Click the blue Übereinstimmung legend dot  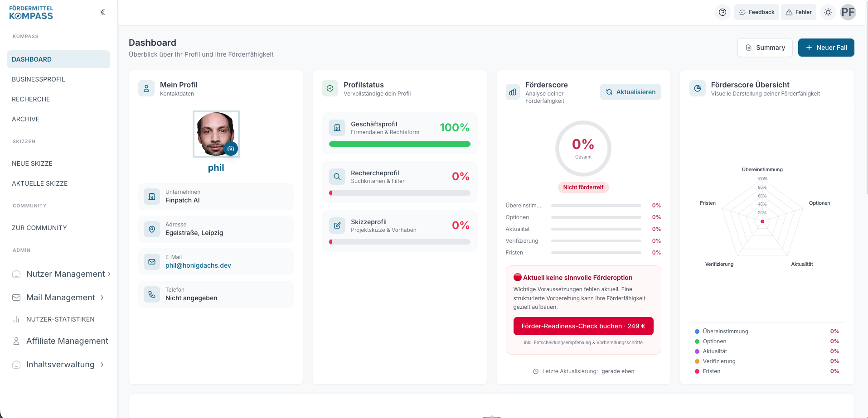697,332
